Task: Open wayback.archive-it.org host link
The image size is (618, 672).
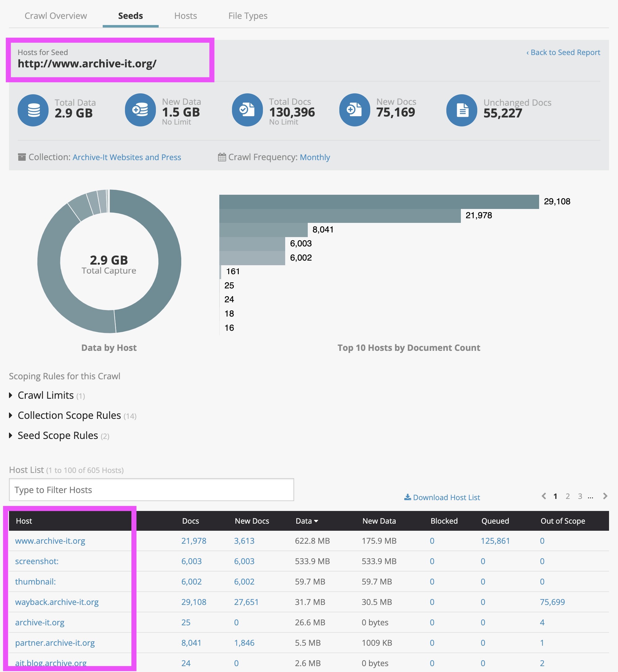Action: pyautogui.click(x=57, y=602)
